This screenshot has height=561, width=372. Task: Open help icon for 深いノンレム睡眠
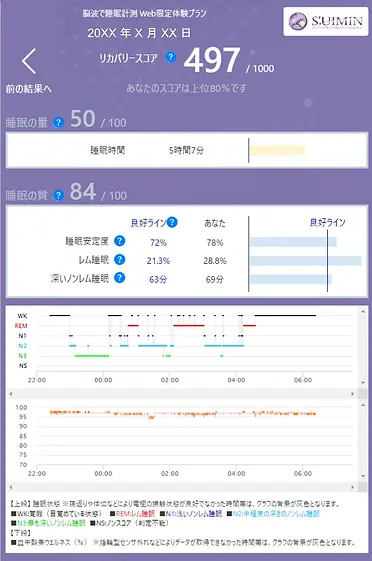(119, 278)
